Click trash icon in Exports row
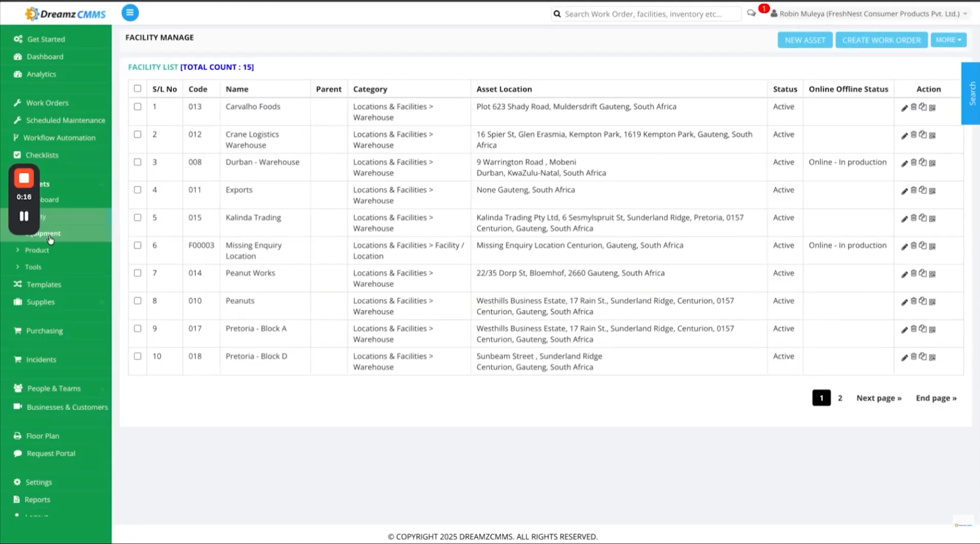The height and width of the screenshot is (544, 980). pos(913,190)
